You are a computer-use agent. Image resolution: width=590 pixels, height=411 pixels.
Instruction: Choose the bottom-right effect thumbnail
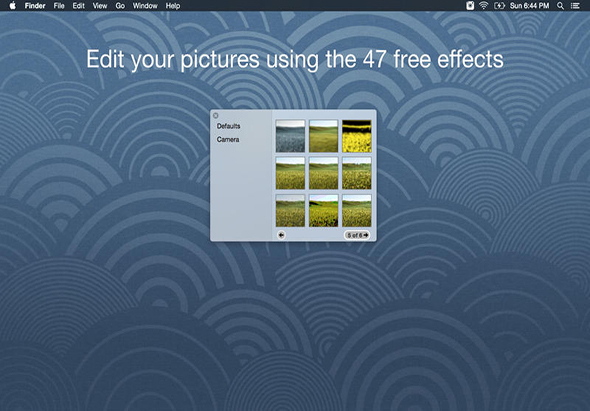coord(357,211)
